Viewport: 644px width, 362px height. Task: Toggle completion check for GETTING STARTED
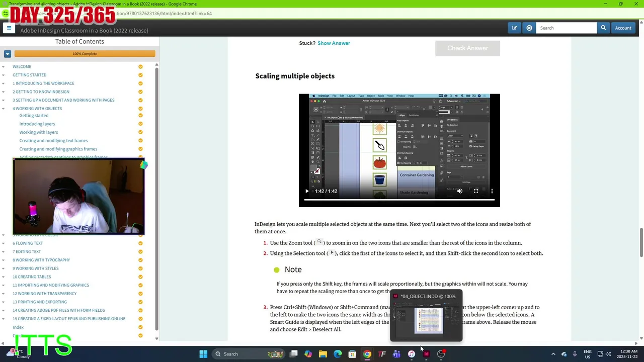[140, 75]
